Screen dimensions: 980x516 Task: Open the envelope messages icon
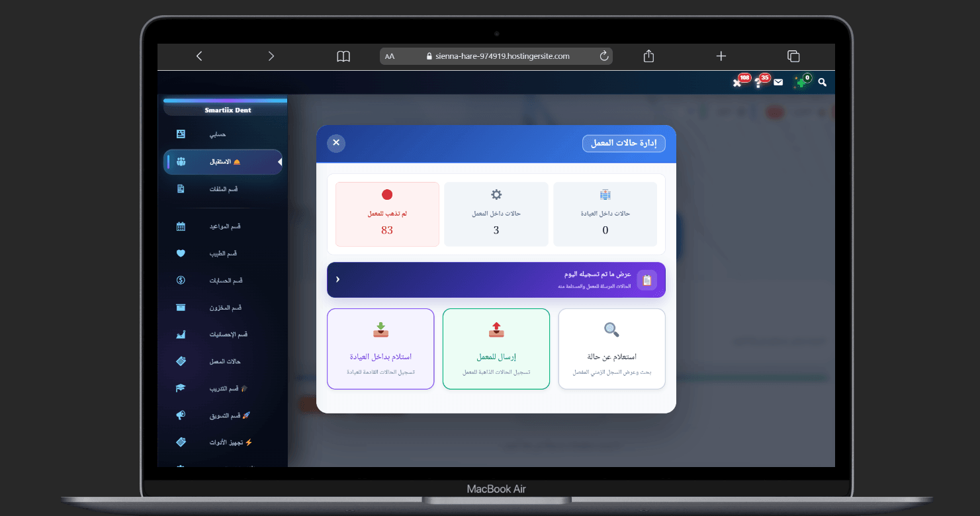point(778,82)
